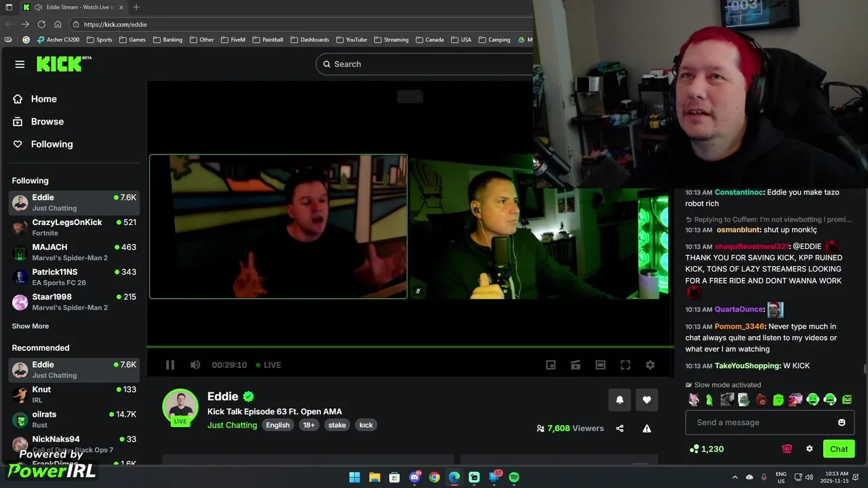Open oilrats in Recommended channels

click(74, 419)
